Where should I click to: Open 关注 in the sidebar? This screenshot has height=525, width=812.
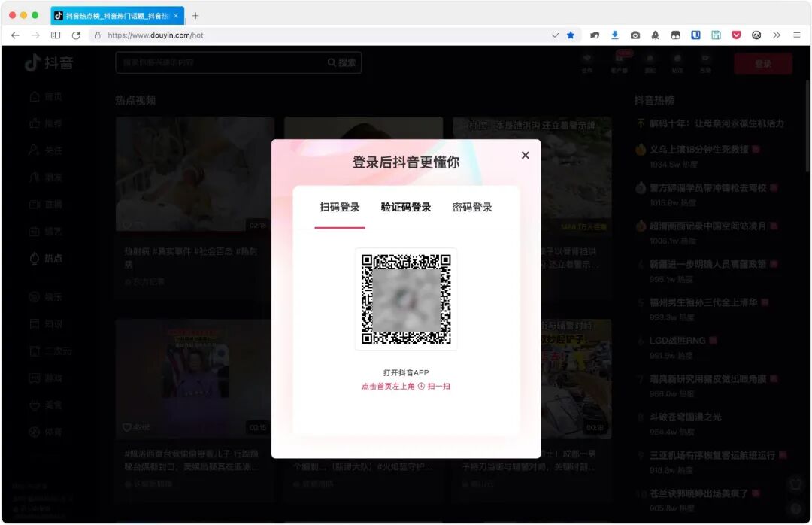tap(46, 150)
